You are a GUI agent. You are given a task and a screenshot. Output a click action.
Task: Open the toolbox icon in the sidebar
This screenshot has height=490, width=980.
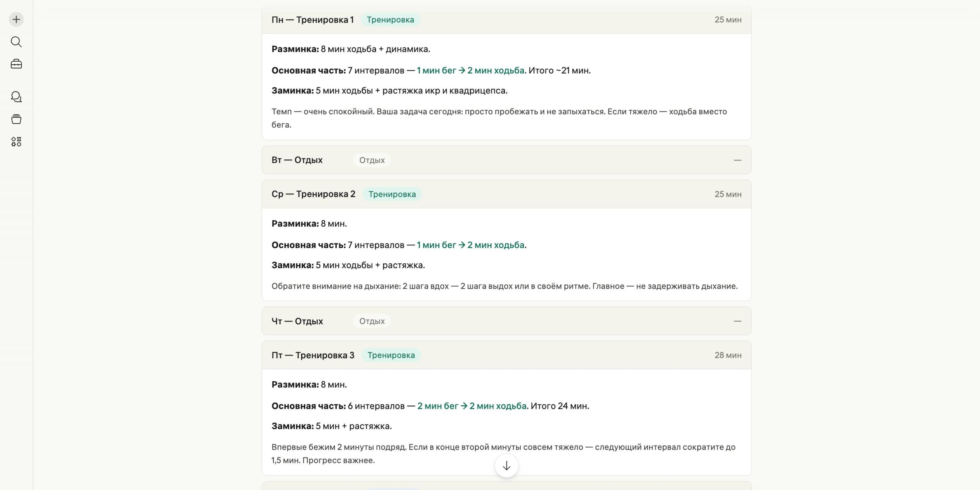pos(16,64)
